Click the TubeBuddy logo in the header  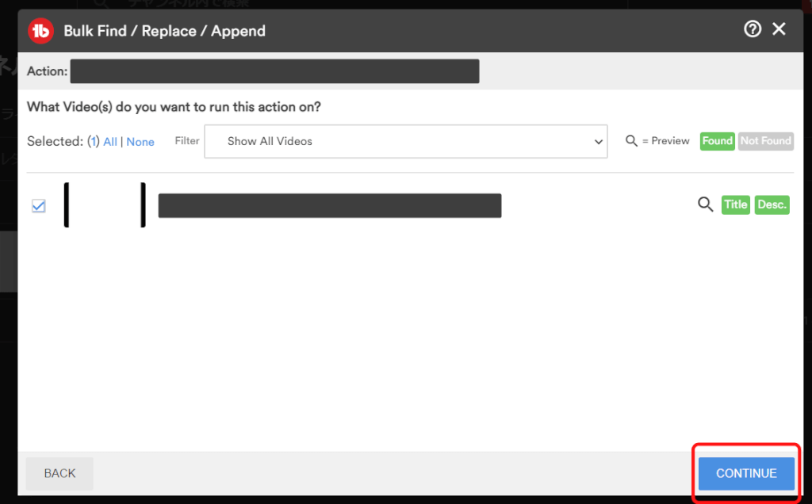41,31
